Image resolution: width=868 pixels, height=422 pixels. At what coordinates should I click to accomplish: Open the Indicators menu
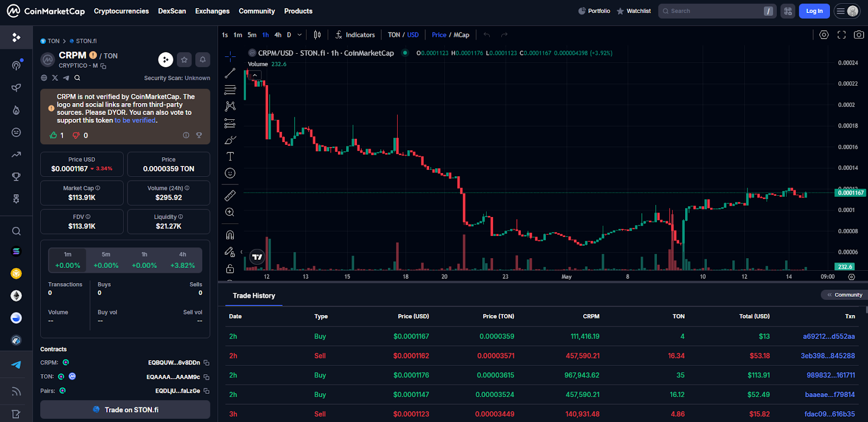coord(355,35)
